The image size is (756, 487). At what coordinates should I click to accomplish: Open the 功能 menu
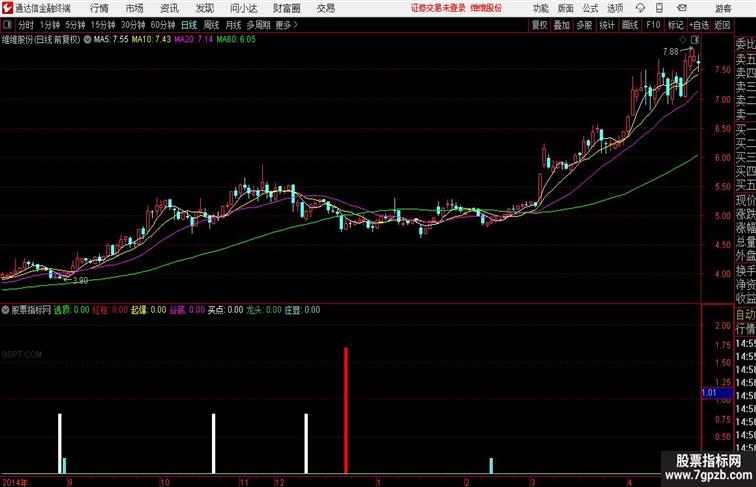pos(540,8)
